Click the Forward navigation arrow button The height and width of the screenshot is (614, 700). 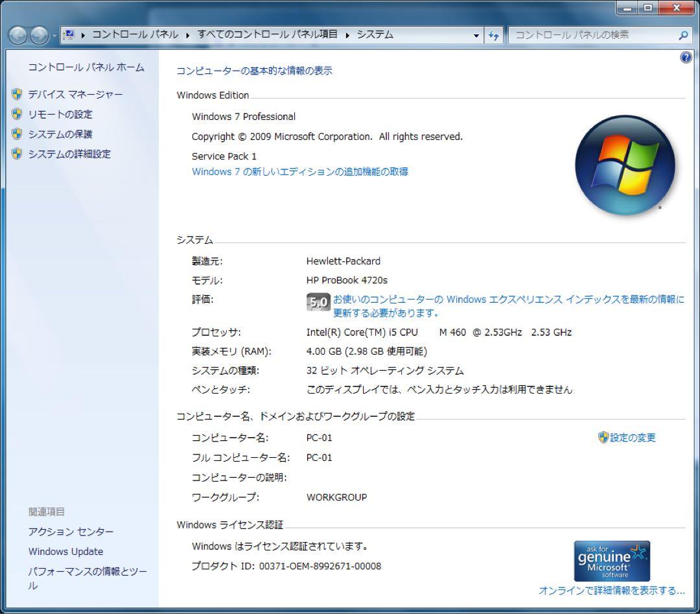(40, 35)
